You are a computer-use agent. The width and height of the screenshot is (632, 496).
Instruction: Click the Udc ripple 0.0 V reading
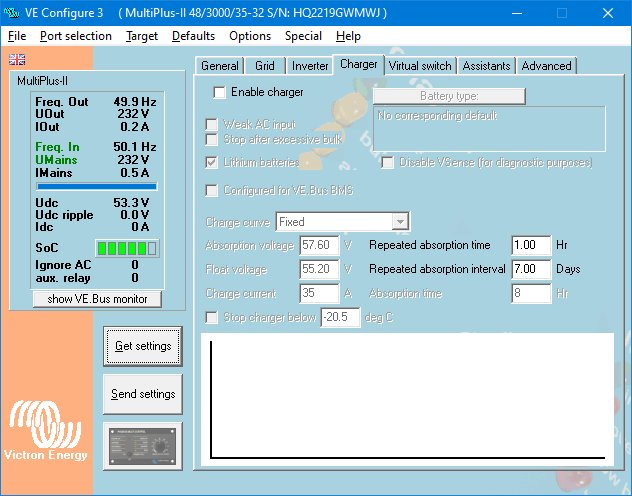tap(135, 215)
